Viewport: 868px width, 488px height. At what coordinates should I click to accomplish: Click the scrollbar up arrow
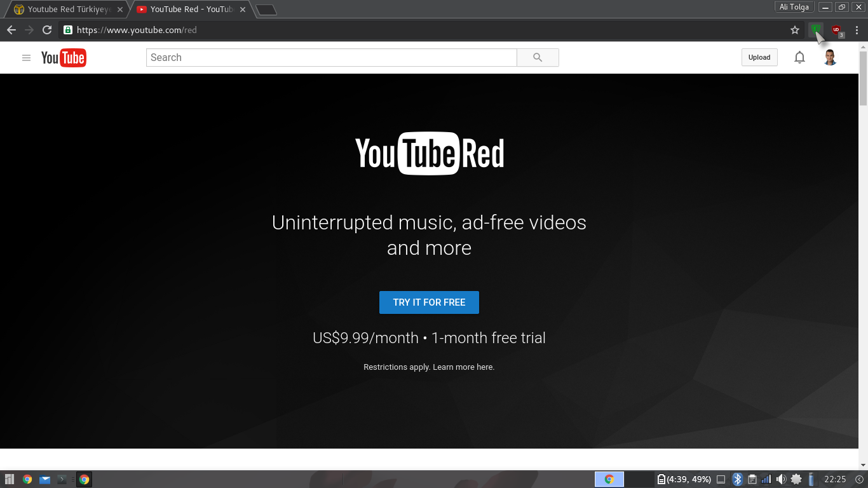tap(863, 46)
